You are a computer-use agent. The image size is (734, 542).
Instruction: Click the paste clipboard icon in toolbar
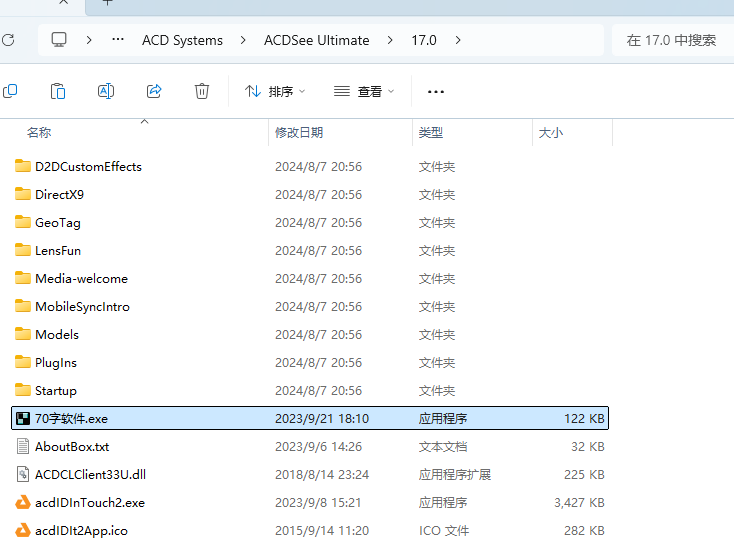coord(58,91)
